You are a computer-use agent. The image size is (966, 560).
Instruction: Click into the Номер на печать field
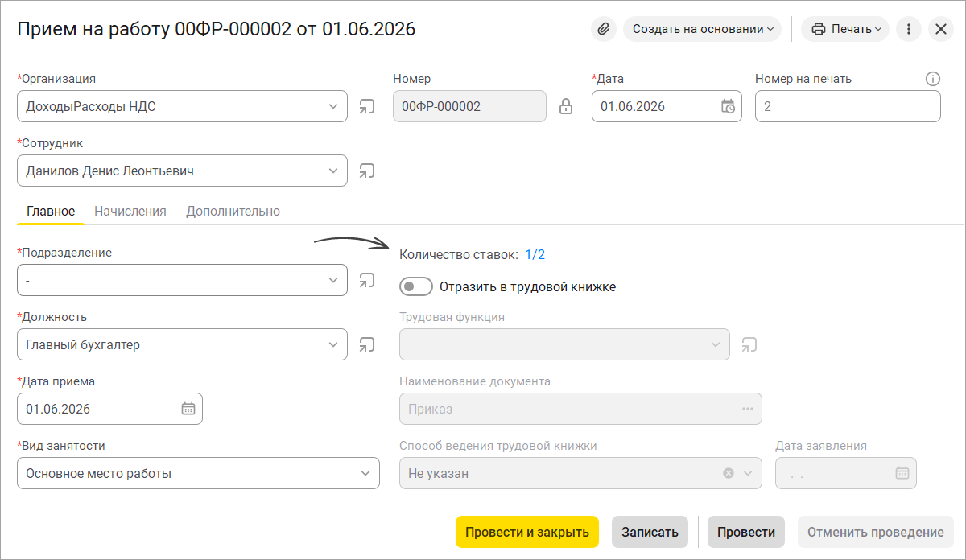(x=848, y=106)
